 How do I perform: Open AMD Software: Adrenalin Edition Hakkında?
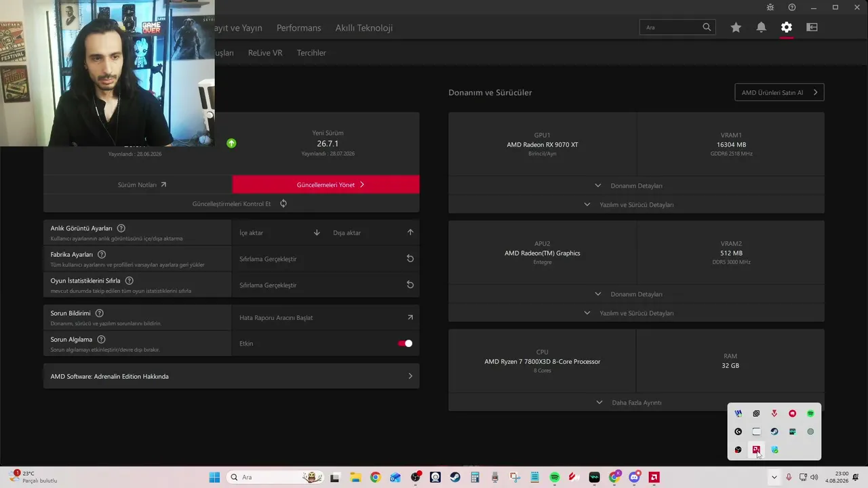coord(231,376)
